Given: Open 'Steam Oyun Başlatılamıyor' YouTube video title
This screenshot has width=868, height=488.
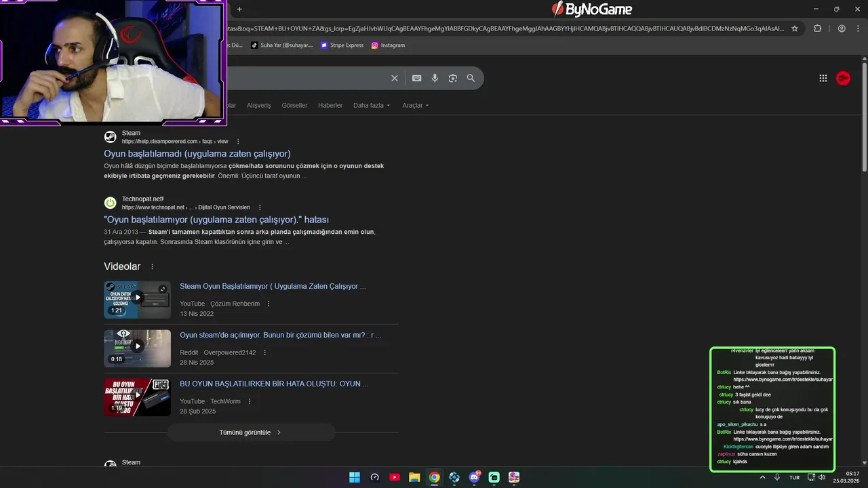Looking at the screenshot, I should pyautogui.click(x=273, y=286).
